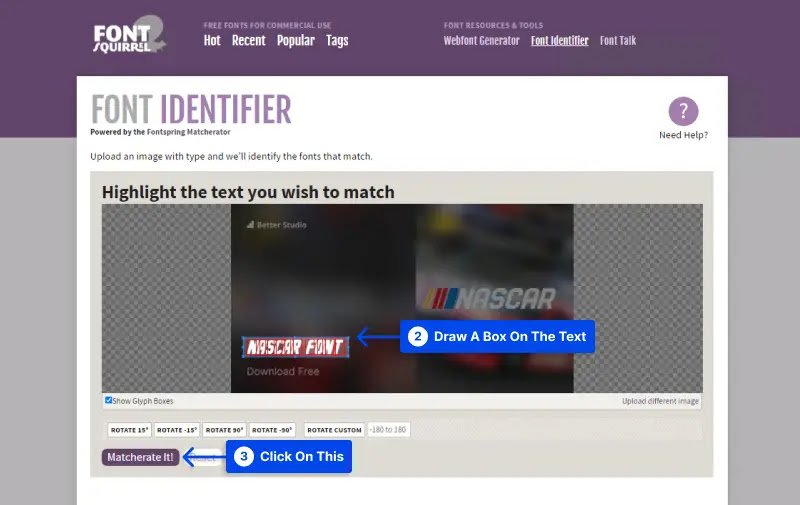This screenshot has height=505, width=800.
Task: Click the Matcherate It! button
Action: click(140, 457)
